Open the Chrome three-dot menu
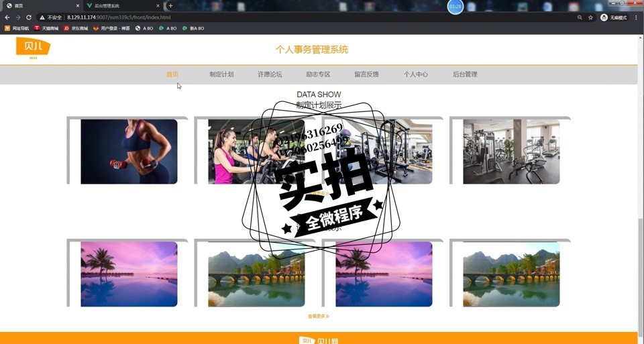This screenshot has height=344, width=644. (x=637, y=17)
